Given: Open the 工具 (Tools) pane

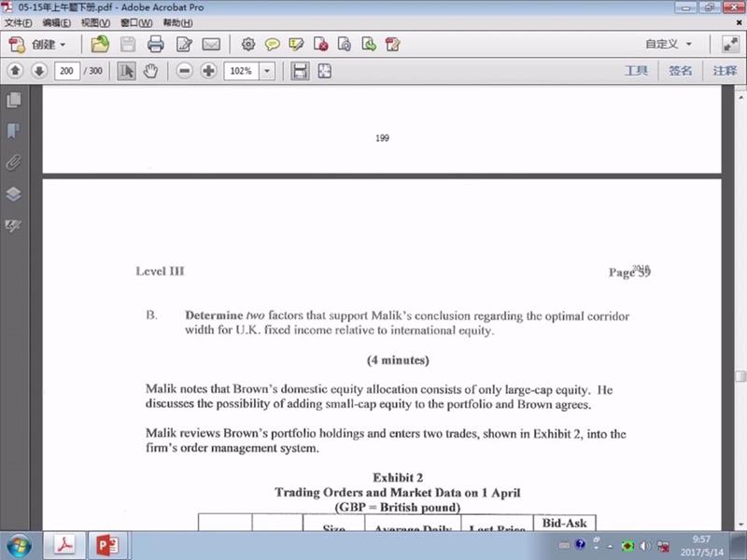Looking at the screenshot, I should pos(637,71).
